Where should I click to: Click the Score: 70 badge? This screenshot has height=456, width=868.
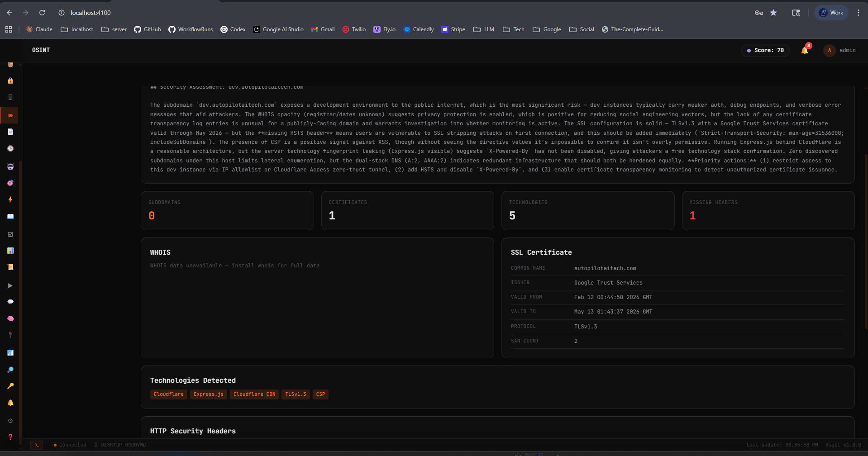pyautogui.click(x=764, y=50)
